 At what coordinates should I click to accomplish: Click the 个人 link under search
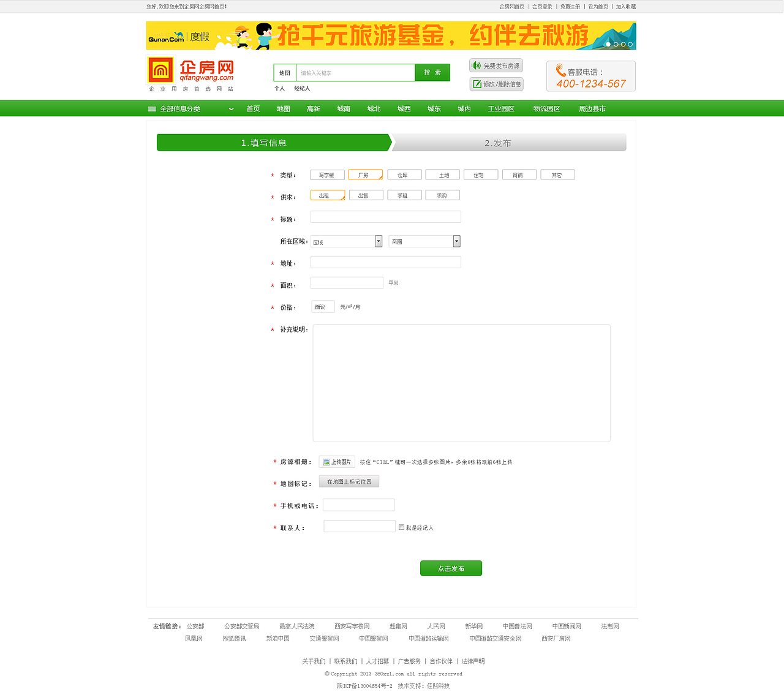click(279, 88)
